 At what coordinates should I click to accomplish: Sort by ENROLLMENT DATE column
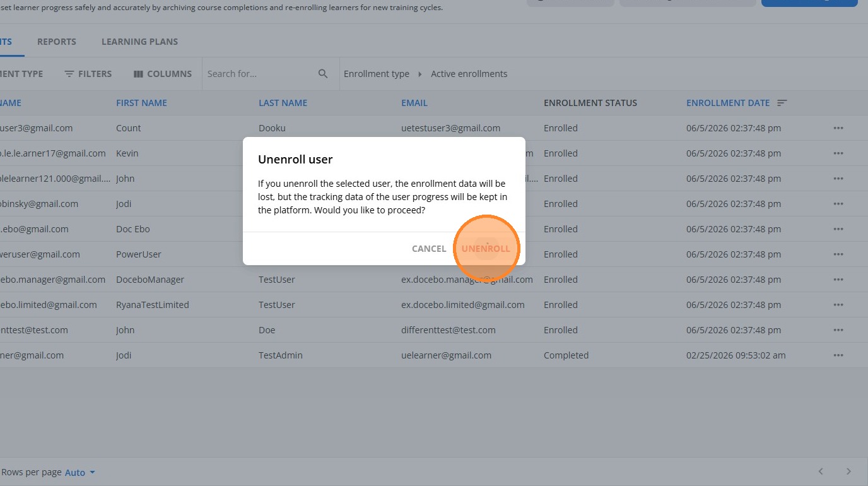(728, 103)
